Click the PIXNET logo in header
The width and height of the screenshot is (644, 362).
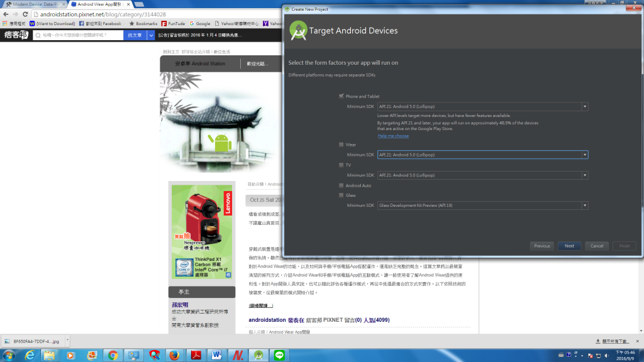[16, 35]
